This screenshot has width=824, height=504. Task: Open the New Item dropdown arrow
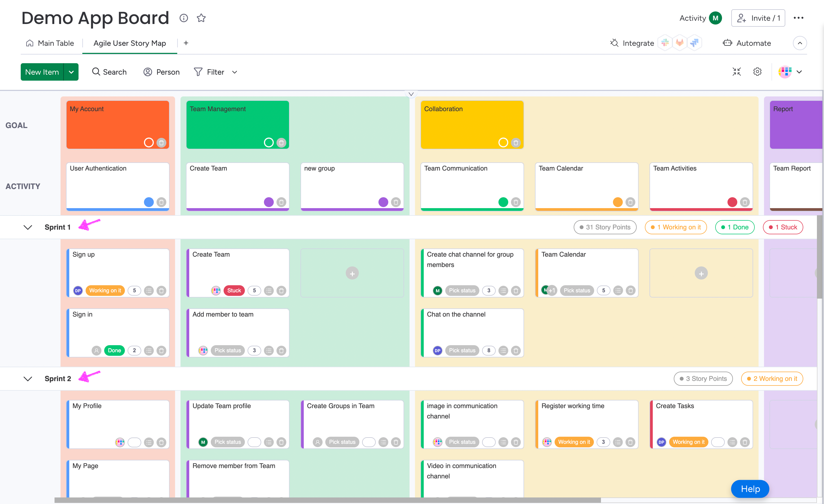tap(71, 72)
